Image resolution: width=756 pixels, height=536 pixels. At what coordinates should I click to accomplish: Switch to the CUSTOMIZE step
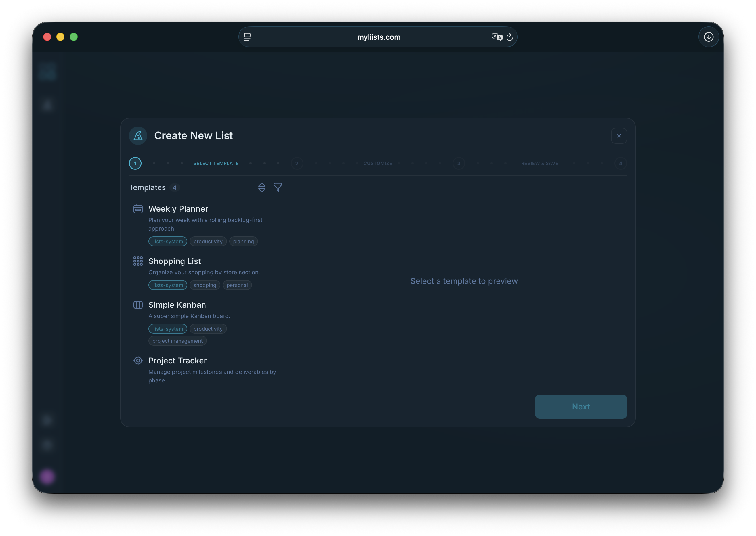(x=378, y=163)
